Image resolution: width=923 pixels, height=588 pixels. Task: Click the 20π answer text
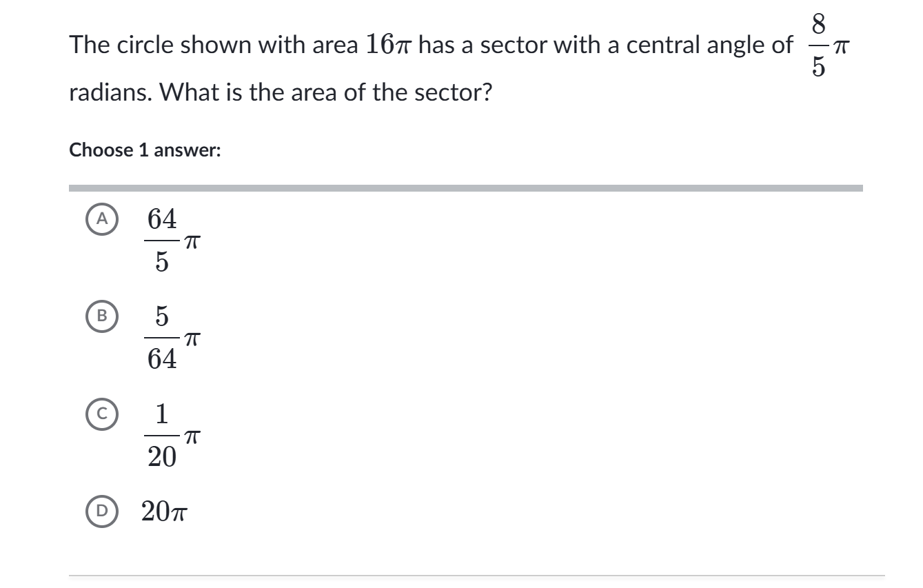pyautogui.click(x=164, y=511)
